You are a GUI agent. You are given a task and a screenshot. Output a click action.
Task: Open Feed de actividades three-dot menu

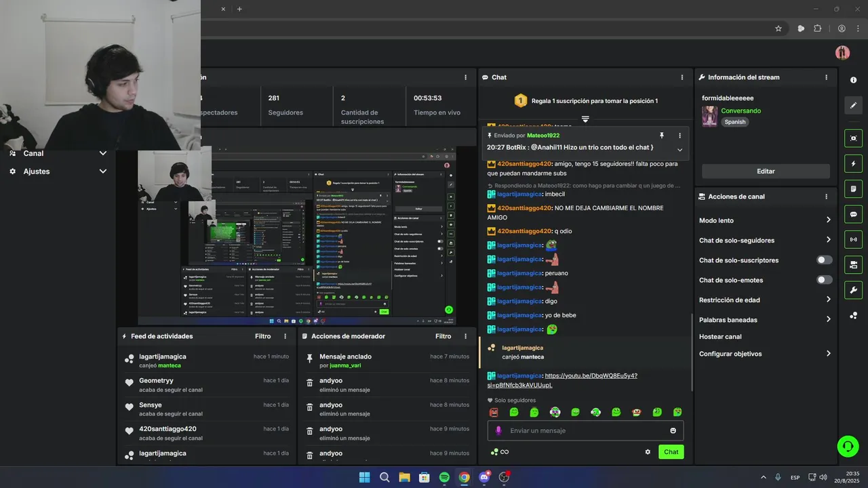285,336
